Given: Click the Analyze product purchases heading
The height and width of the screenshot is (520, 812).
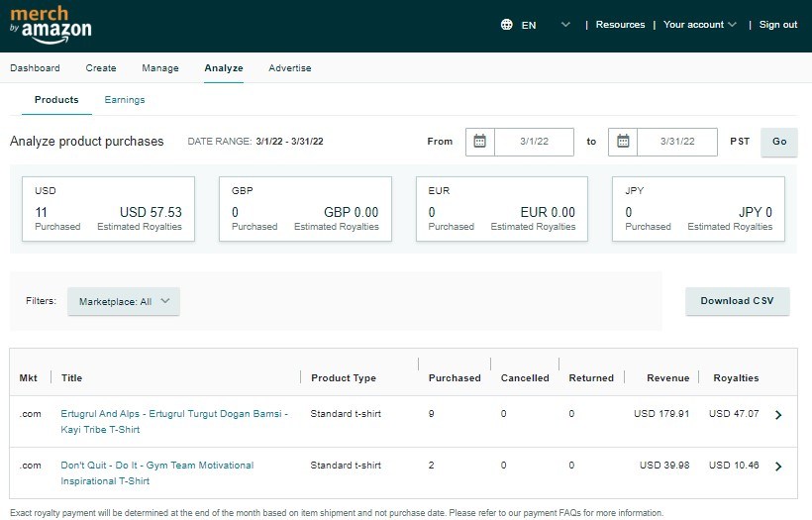Looking at the screenshot, I should coord(86,142).
